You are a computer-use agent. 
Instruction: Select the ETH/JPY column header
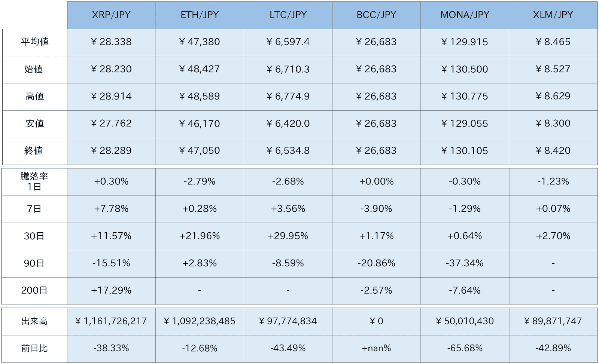coord(200,15)
